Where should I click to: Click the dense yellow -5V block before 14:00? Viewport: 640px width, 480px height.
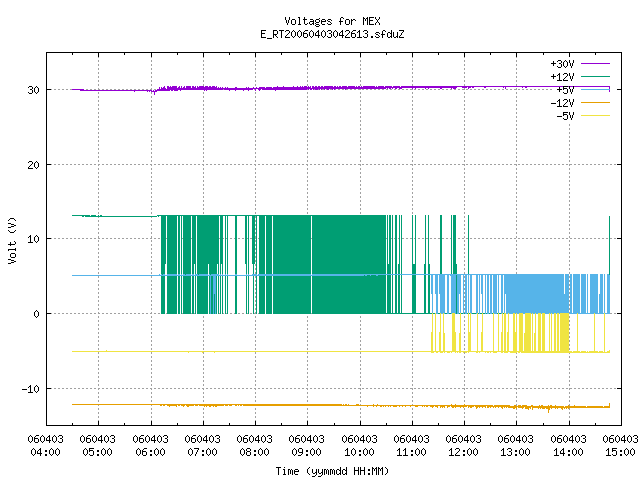coord(563,333)
